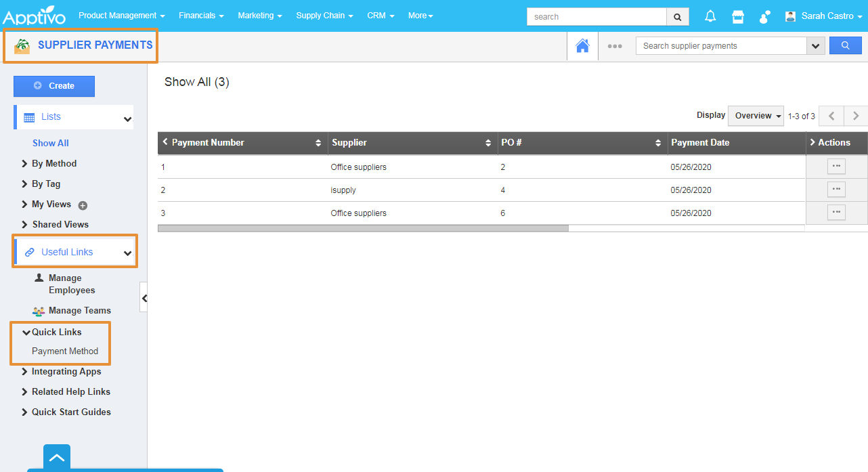Expand the Actions column header chevron
This screenshot has width=868, height=472.
click(x=812, y=142)
